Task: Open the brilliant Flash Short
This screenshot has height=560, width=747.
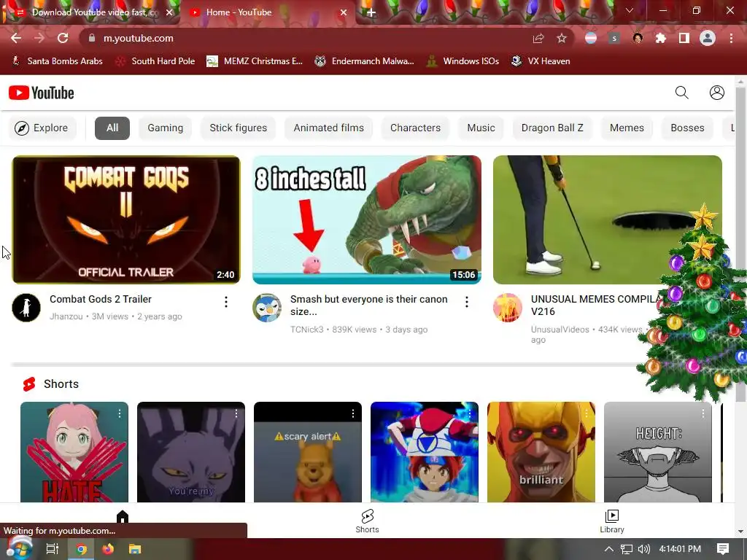Action: [x=541, y=452]
